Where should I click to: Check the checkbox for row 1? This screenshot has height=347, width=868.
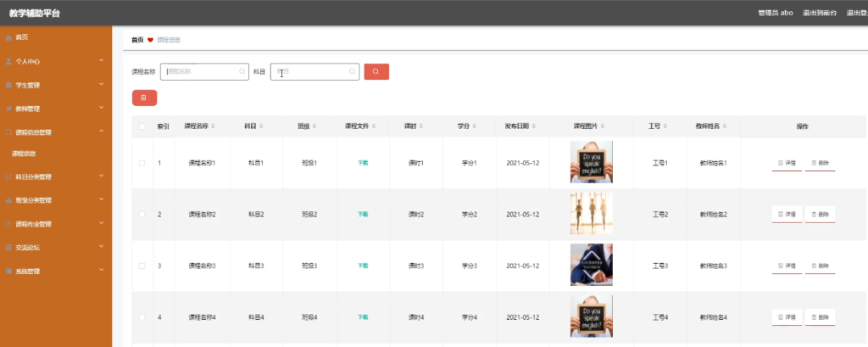142,163
